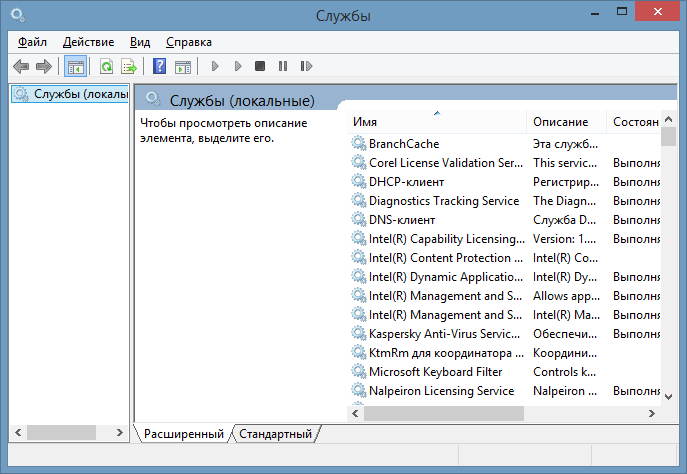Minimize the Службы window
687x474 pixels.
tap(595, 13)
